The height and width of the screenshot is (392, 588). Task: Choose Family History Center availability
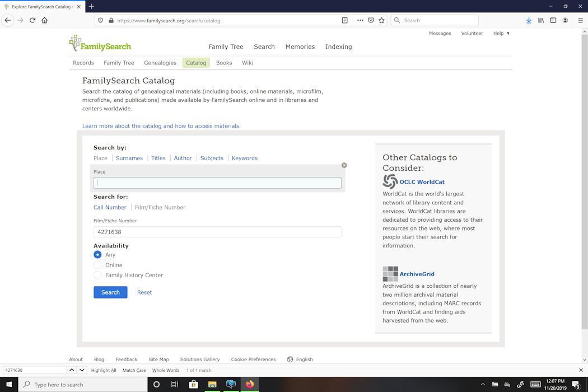pos(97,275)
